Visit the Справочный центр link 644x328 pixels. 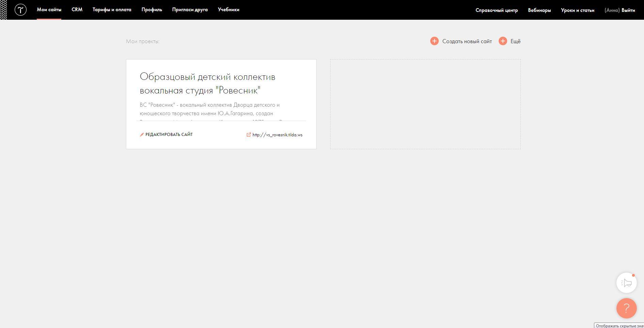click(x=496, y=10)
